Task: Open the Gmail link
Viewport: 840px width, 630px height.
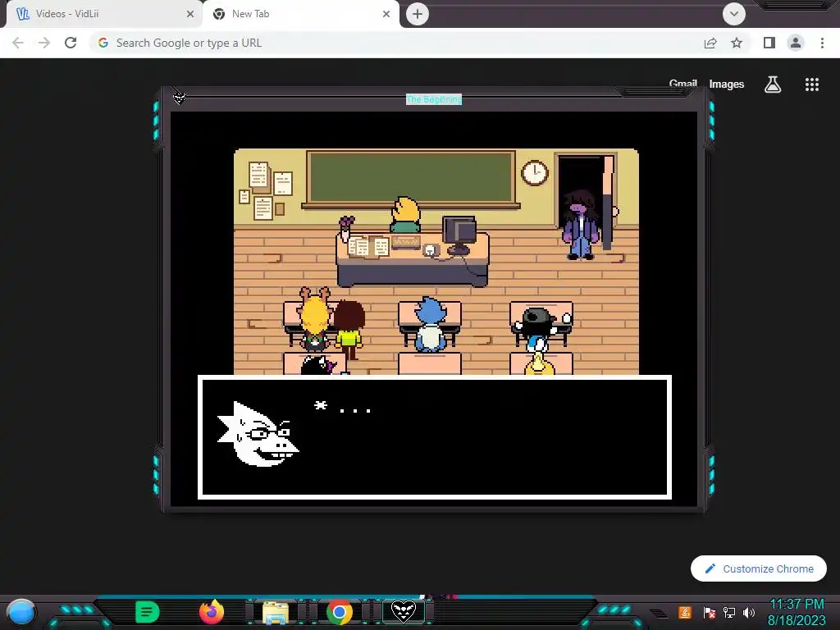Action: (x=683, y=84)
